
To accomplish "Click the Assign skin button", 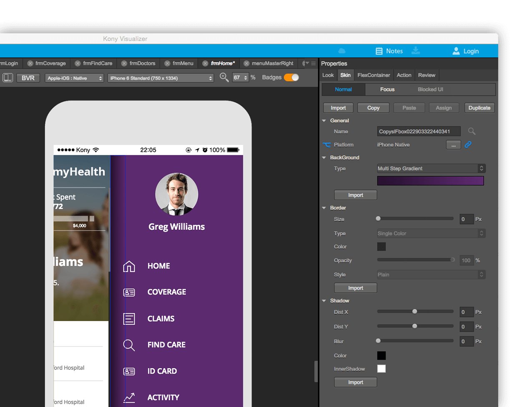I will point(444,108).
